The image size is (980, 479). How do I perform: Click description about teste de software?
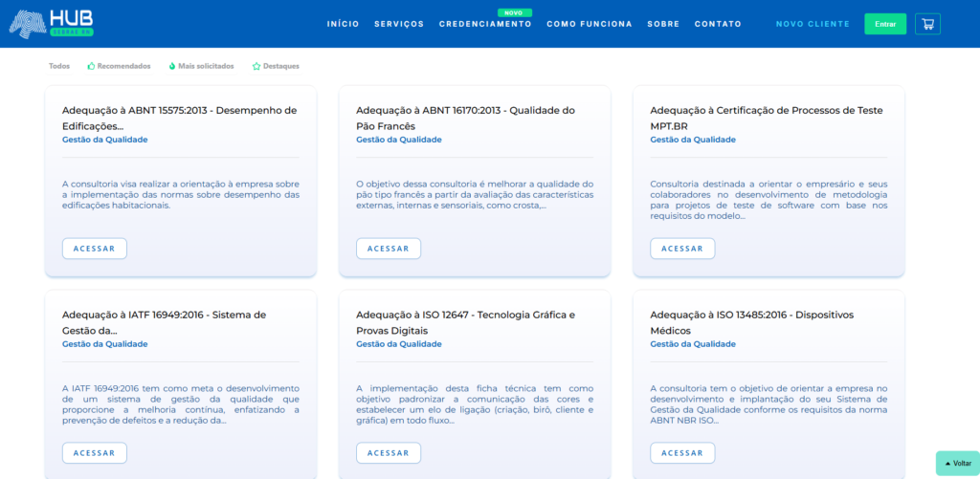click(768, 200)
